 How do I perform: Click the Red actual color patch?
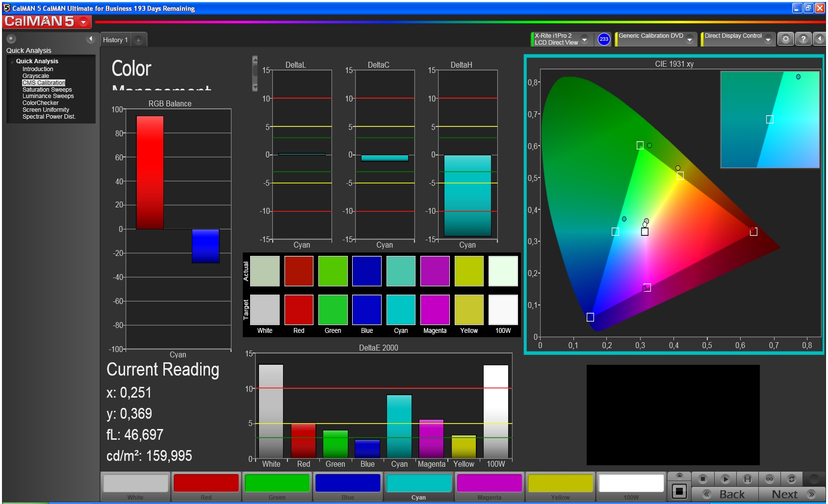coord(299,271)
